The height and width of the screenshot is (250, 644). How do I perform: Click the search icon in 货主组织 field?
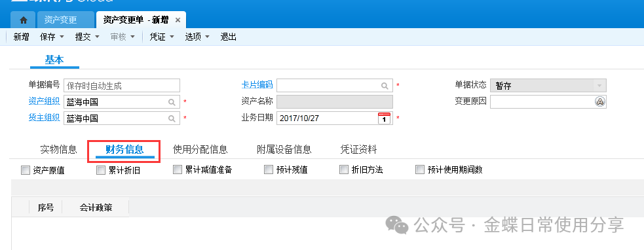coord(172,118)
